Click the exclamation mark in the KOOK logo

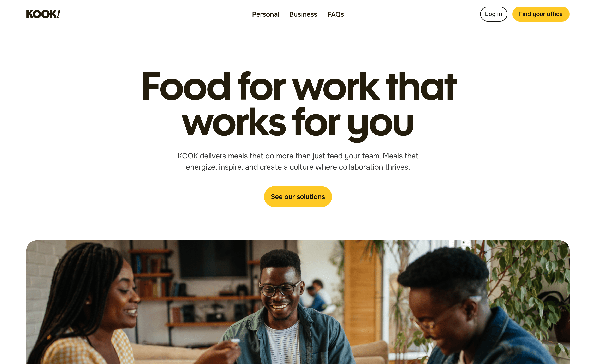[58, 14]
